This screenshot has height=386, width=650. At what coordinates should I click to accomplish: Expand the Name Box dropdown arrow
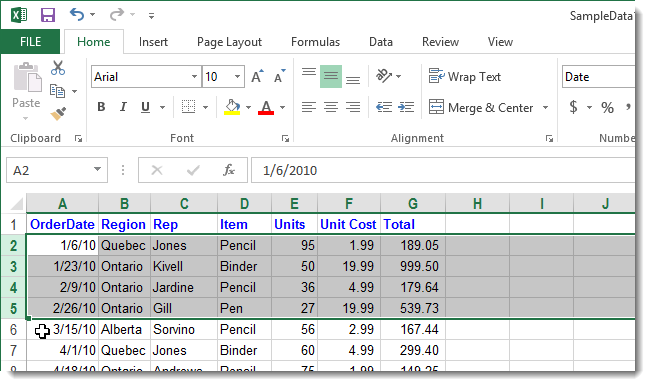(97, 170)
